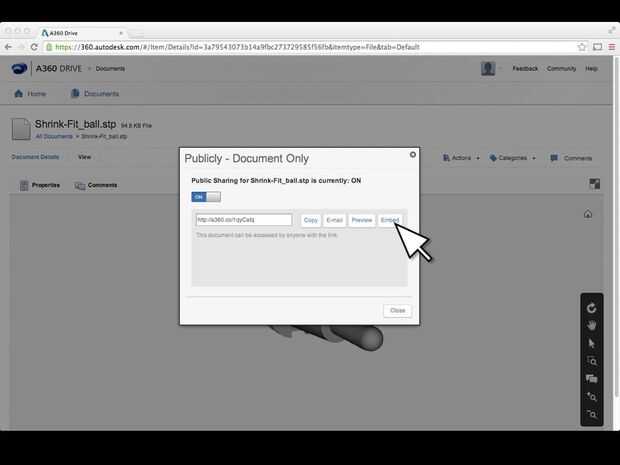Select the shared link text field
Image resolution: width=620 pixels, height=465 pixels.
(244, 220)
